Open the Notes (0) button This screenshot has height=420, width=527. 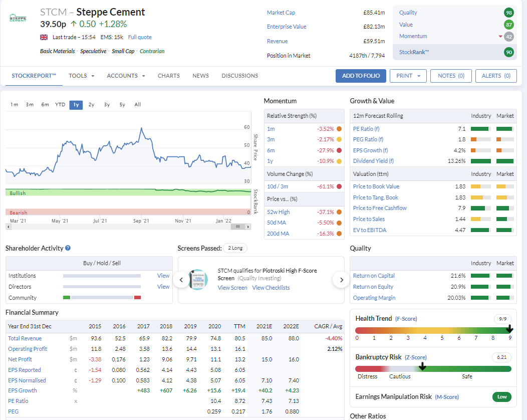tap(451, 76)
